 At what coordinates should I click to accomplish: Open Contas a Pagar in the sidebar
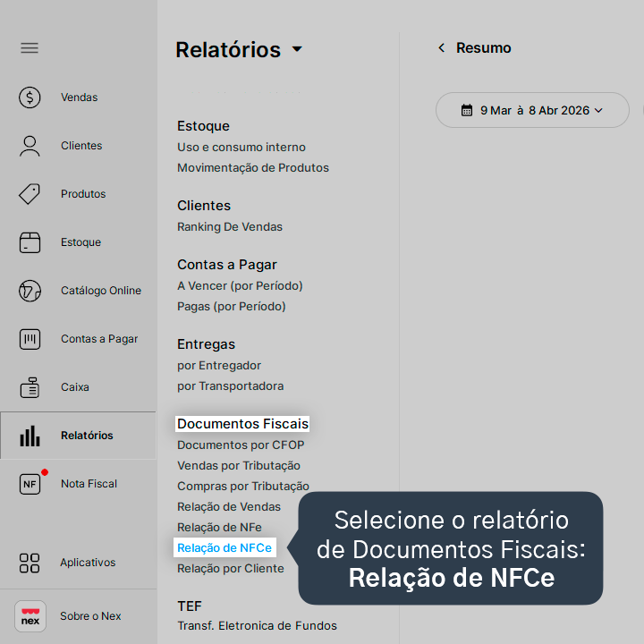(99, 339)
